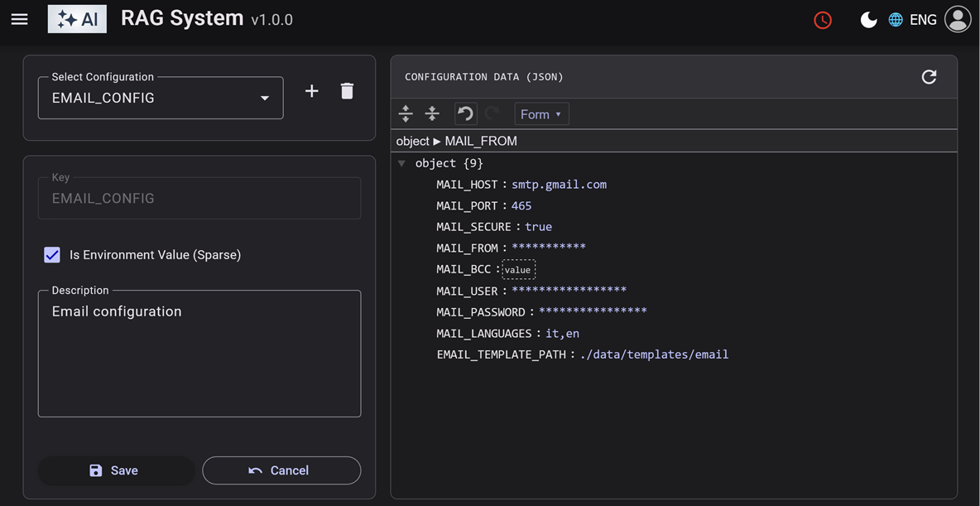Uncheck Is Environment Value (Sparse) checkbox
Viewport: 980px width, 506px height.
(52, 255)
